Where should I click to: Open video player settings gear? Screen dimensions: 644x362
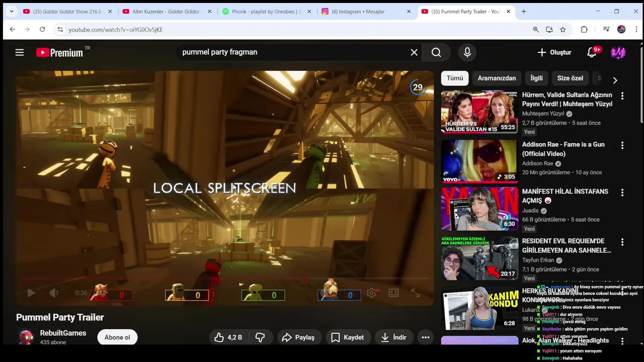click(372, 293)
